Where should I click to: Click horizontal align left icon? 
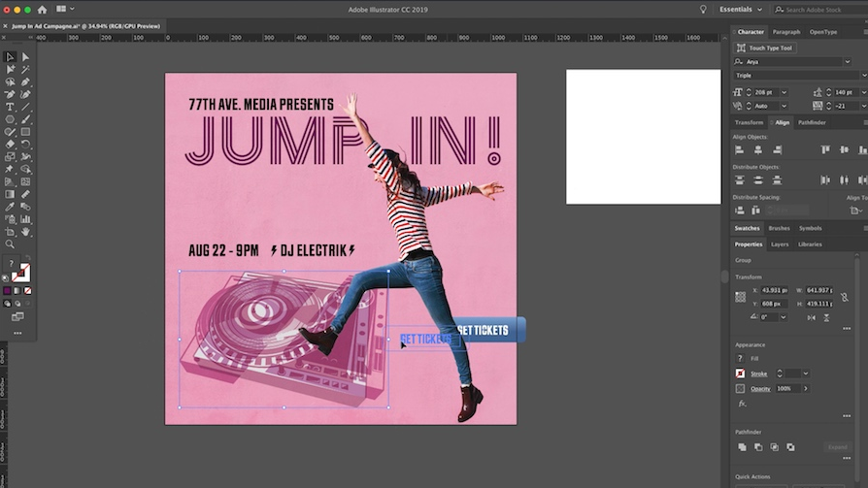[x=741, y=149]
